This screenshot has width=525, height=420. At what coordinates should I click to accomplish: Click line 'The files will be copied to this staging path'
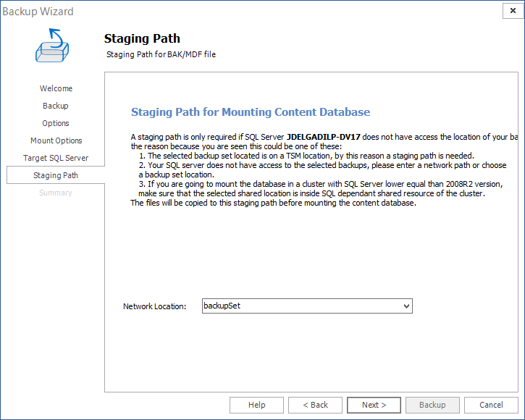[273, 203]
